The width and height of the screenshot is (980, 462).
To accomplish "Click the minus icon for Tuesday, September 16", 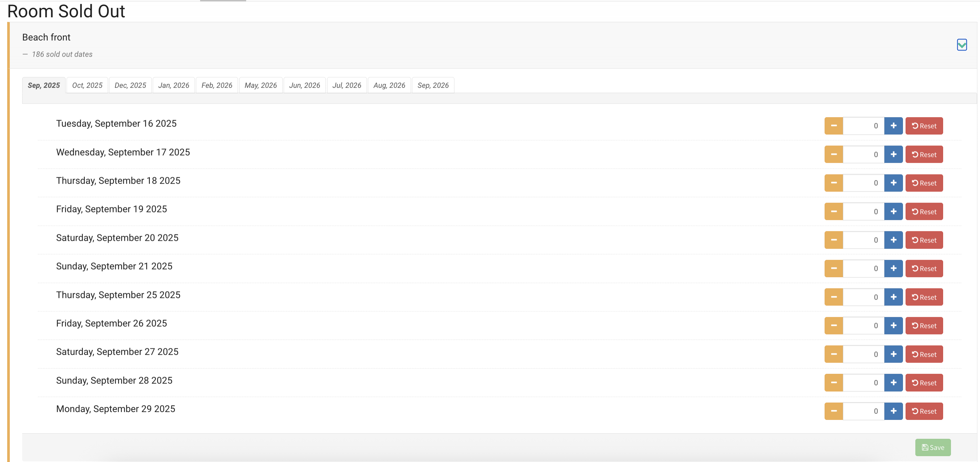I will coord(833,126).
